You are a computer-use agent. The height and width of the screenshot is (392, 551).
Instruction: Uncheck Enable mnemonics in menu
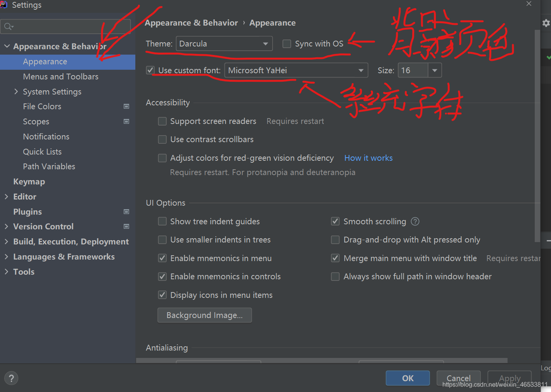point(162,258)
